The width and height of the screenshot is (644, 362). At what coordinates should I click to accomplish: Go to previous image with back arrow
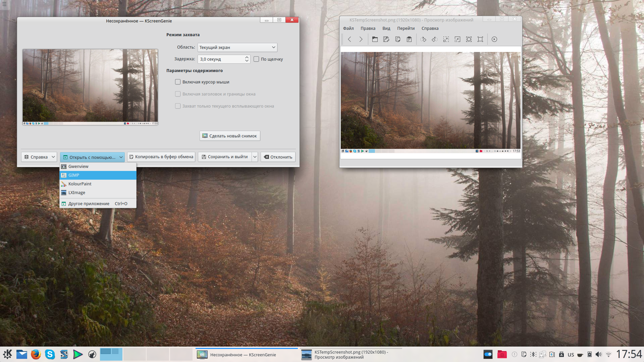tap(350, 39)
